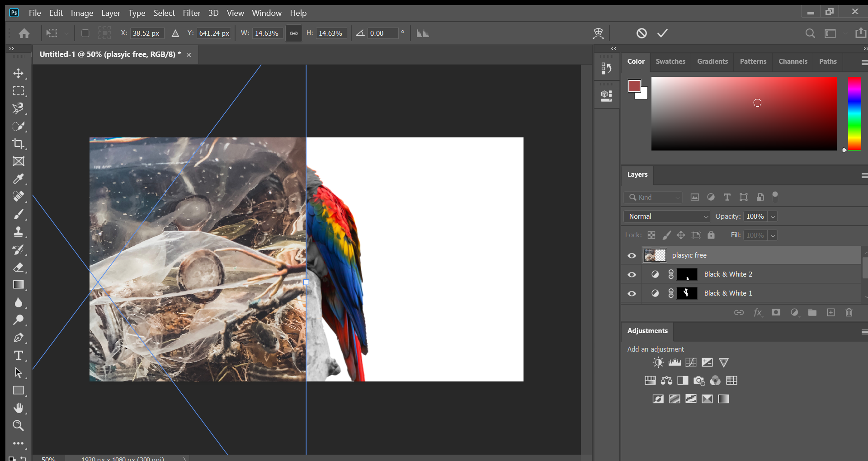Select the Horizontal Type tool
868x461 pixels.
click(x=18, y=356)
